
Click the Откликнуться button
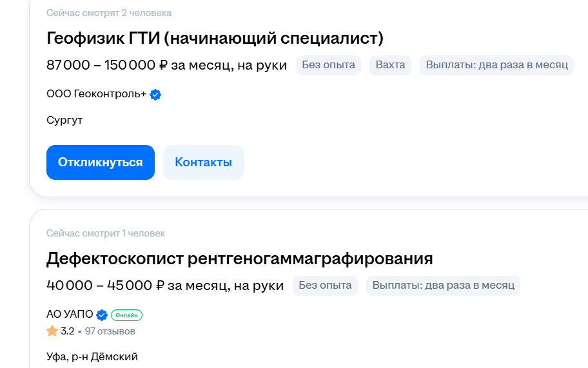coord(101,162)
